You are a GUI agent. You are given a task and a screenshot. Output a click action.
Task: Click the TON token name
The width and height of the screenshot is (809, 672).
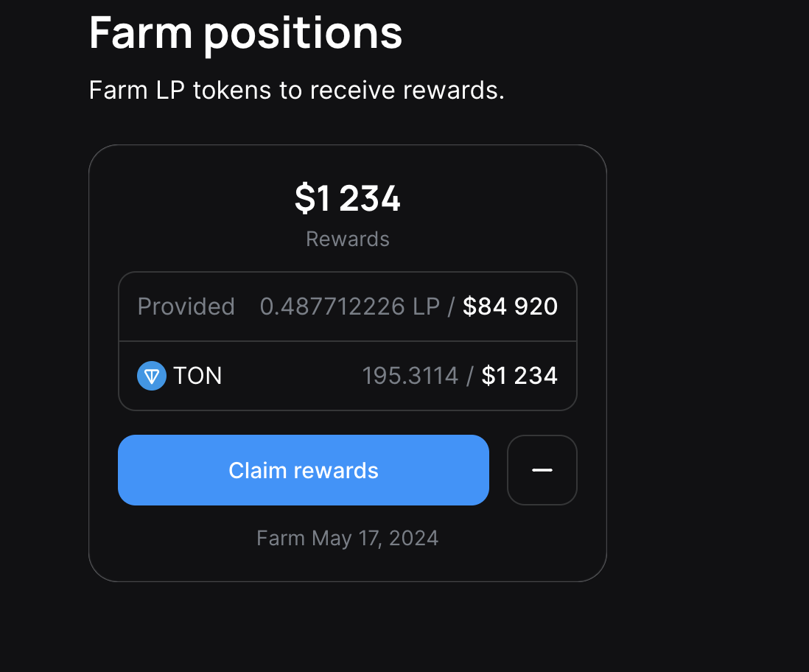[197, 376]
